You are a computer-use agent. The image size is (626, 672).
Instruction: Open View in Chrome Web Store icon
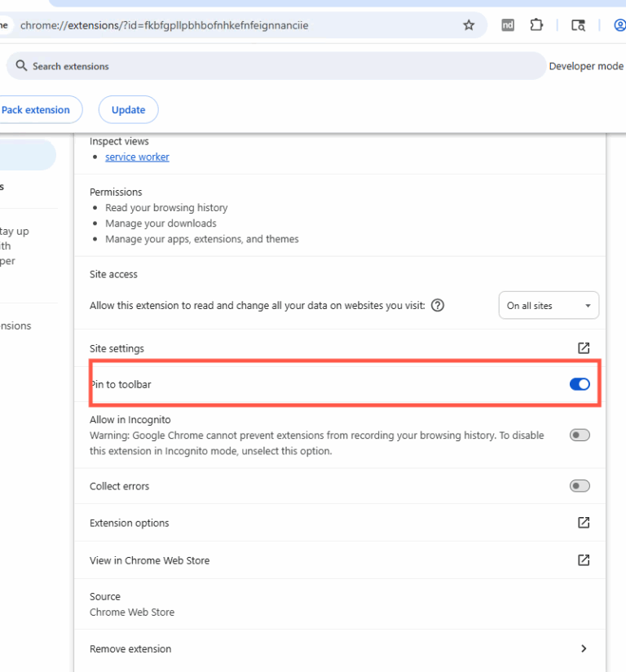(x=584, y=560)
